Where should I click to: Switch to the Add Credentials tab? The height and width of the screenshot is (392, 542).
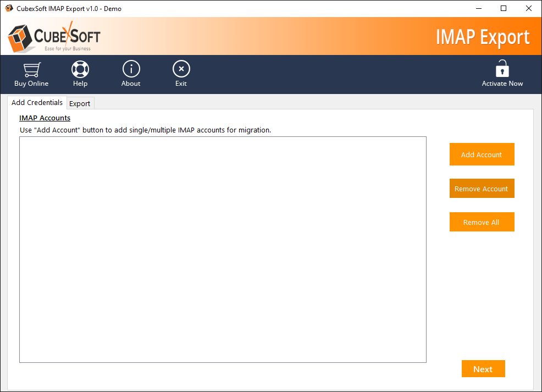point(37,103)
